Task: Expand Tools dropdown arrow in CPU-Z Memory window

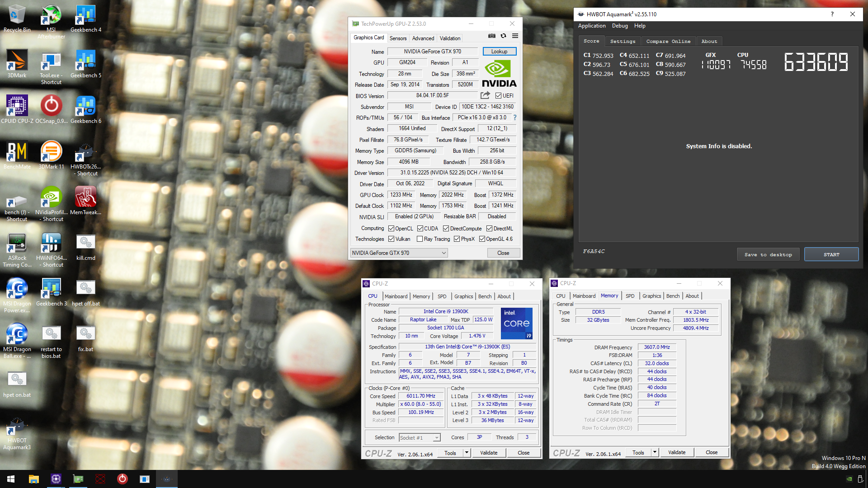Action: coord(655,452)
